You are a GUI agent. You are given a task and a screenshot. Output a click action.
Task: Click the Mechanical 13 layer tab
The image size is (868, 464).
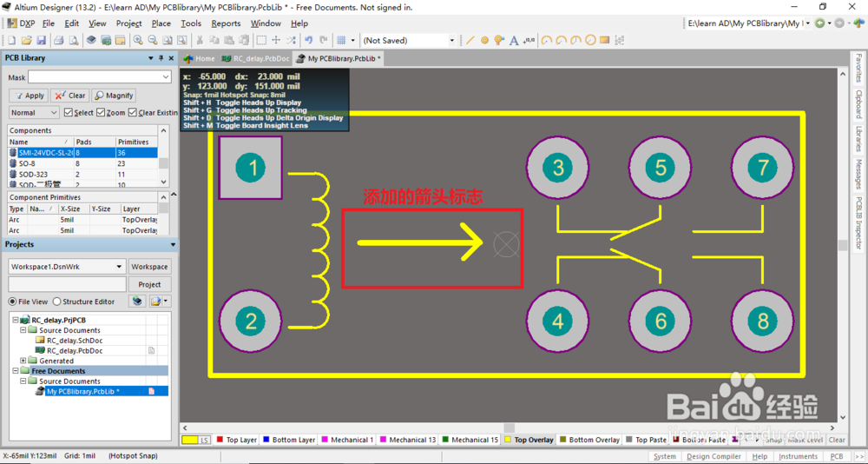(407, 440)
